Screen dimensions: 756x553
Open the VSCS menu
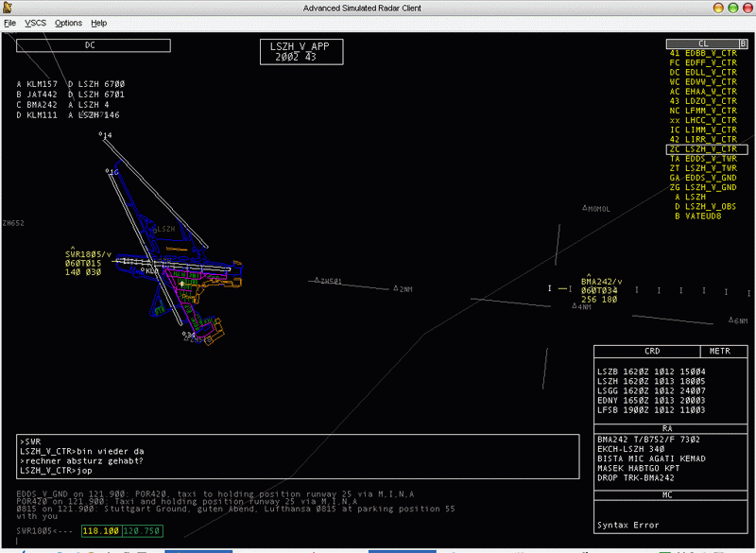[x=35, y=23]
